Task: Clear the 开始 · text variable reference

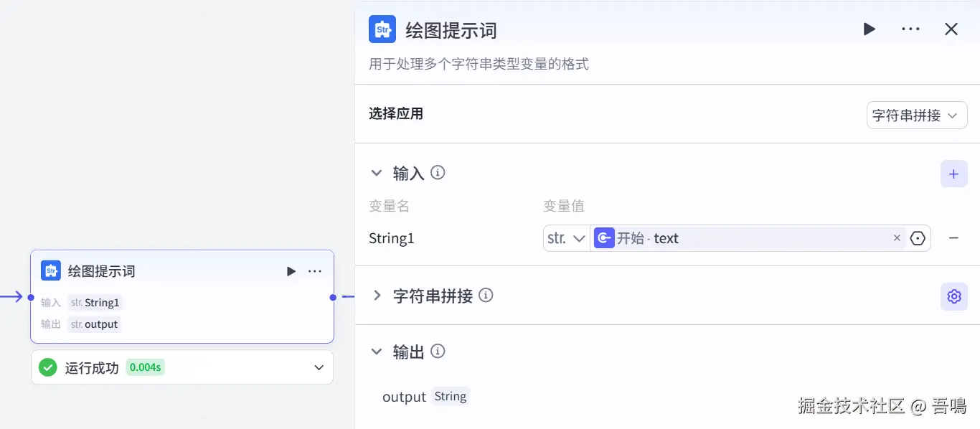Action: [x=897, y=238]
